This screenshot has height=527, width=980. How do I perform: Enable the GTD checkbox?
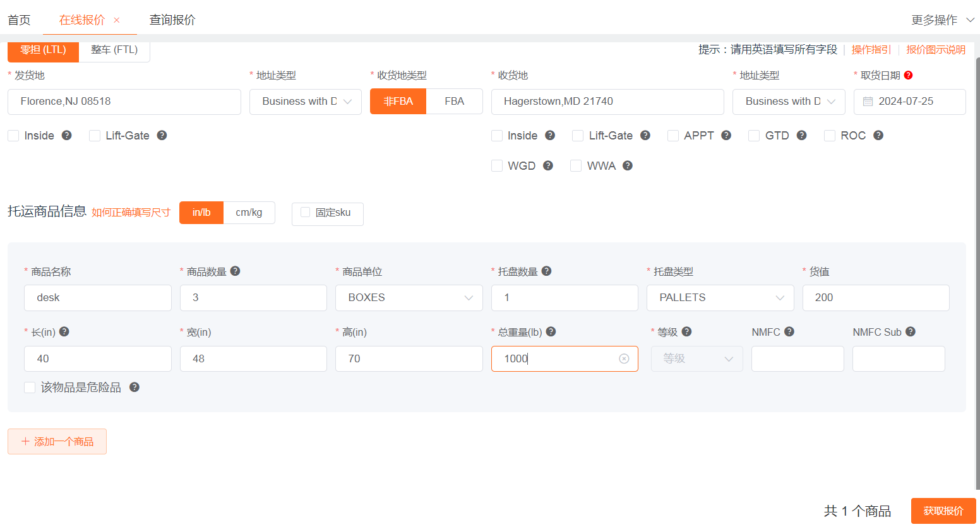pos(754,136)
